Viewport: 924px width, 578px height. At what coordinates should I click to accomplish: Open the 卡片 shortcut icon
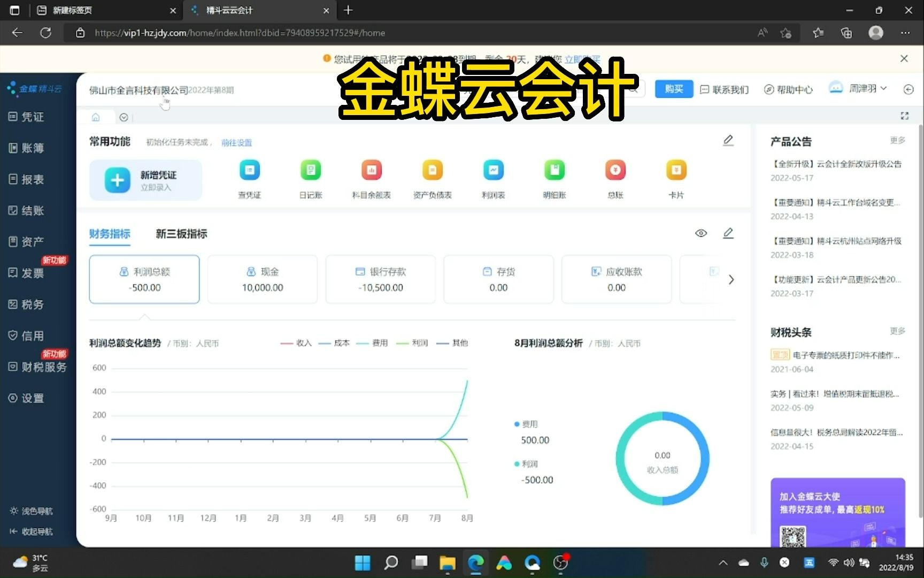[x=676, y=170]
